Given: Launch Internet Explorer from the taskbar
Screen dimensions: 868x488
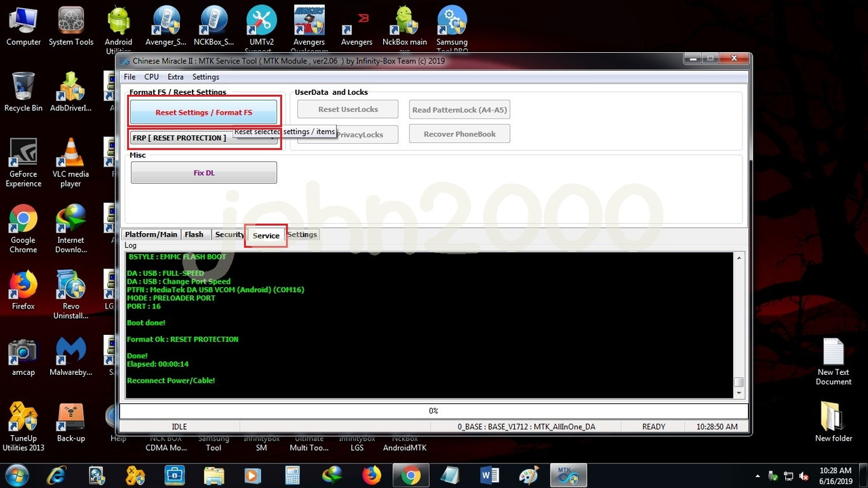Looking at the screenshot, I should coord(58,475).
